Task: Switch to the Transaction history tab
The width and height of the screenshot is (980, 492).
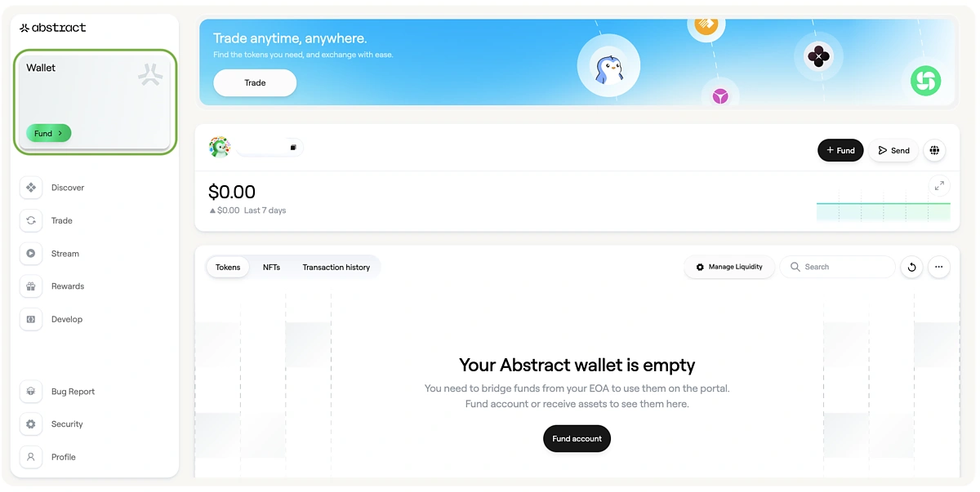Action: tap(336, 267)
